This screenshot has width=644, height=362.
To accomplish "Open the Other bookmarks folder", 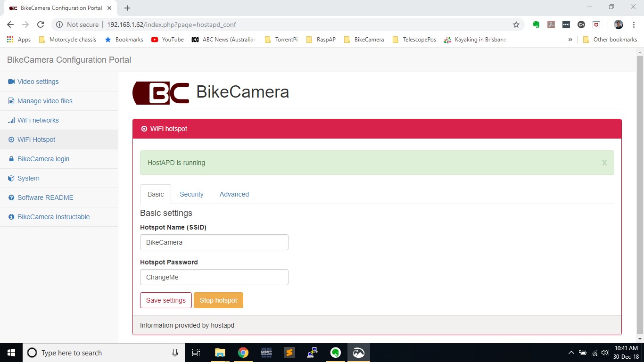I will click(x=610, y=40).
